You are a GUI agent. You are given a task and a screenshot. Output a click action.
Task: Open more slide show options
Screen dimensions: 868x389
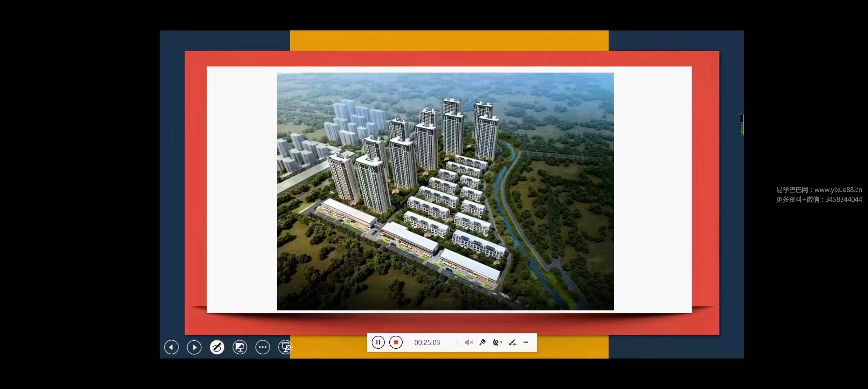click(x=262, y=347)
